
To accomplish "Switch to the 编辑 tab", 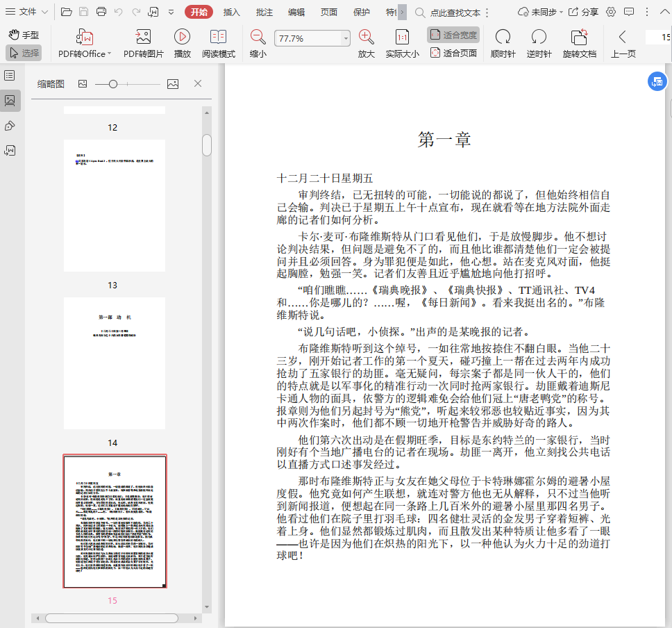I will pos(296,13).
